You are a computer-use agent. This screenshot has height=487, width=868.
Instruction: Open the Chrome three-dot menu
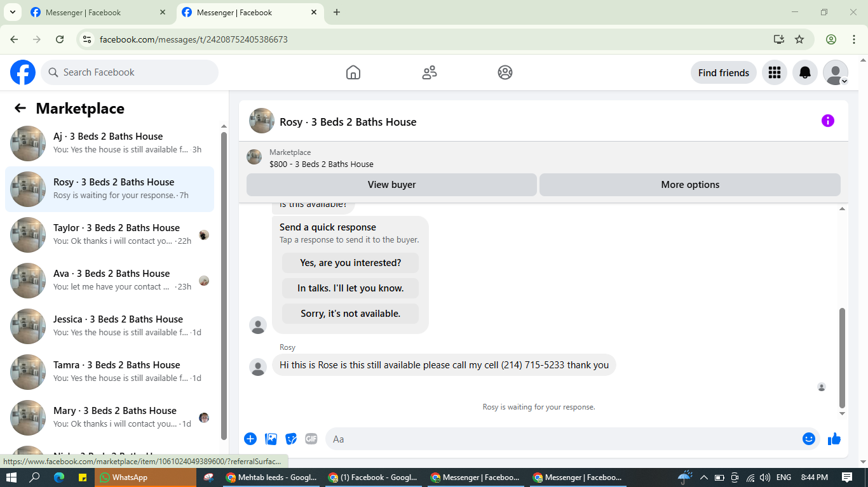(x=854, y=39)
